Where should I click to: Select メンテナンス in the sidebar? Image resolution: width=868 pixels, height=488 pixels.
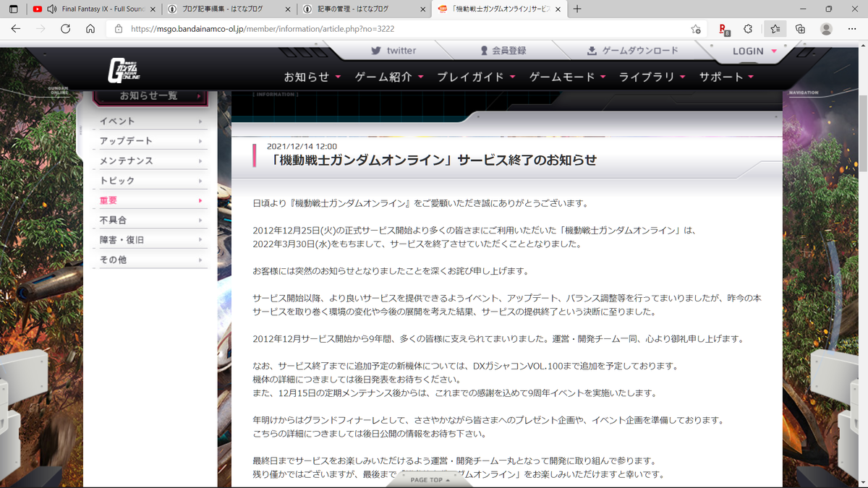tap(151, 160)
